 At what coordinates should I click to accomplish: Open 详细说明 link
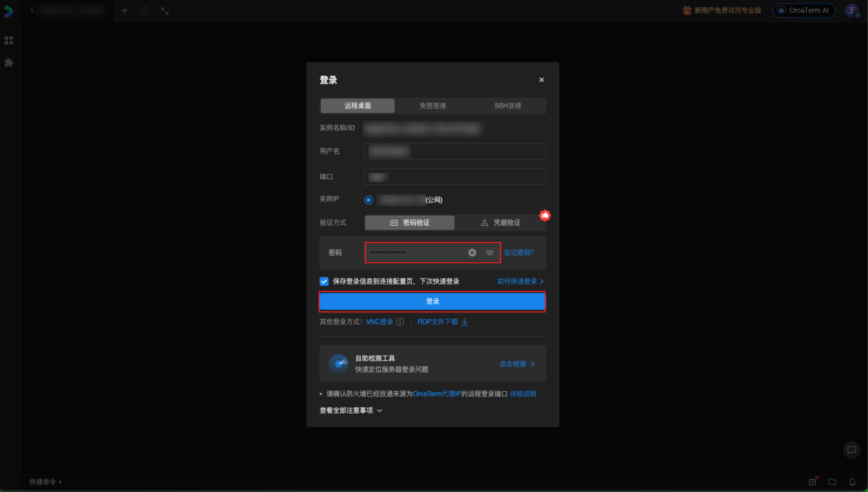pyautogui.click(x=523, y=394)
